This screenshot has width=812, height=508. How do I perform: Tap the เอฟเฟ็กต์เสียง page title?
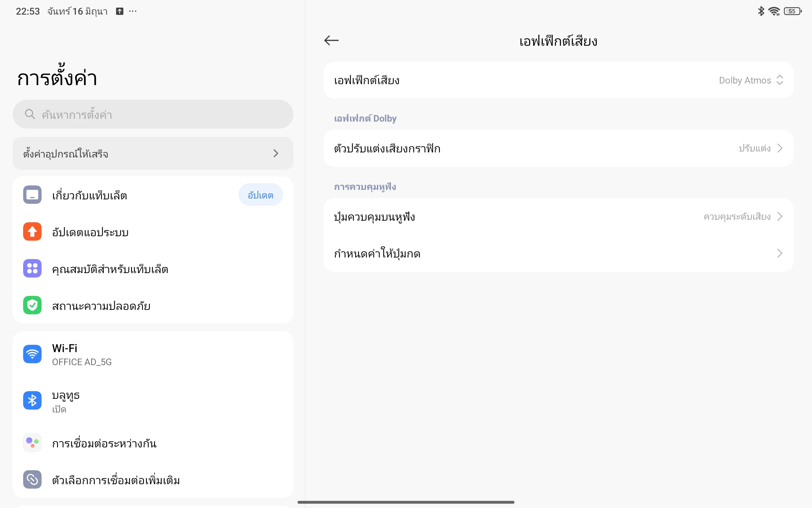click(x=558, y=41)
